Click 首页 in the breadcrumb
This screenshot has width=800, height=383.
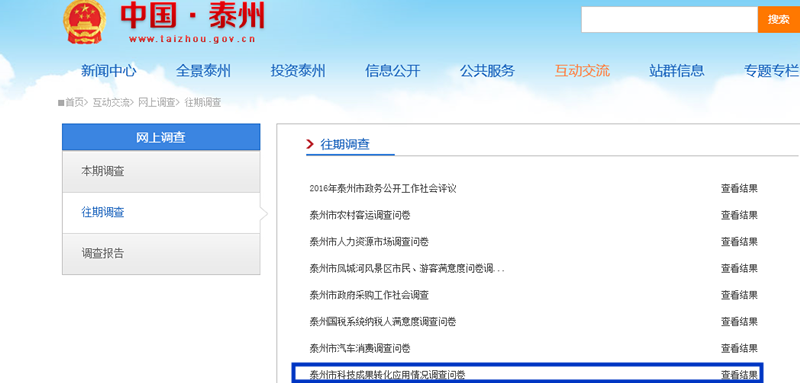click(74, 103)
